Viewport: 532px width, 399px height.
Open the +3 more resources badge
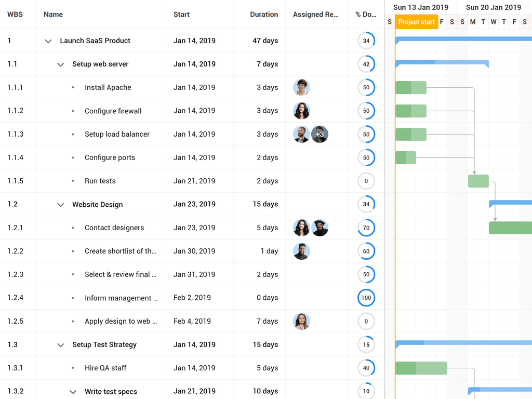[320, 134]
